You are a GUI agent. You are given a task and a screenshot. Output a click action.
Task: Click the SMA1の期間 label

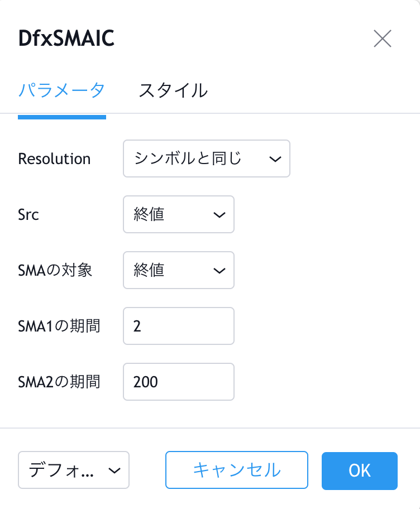[59, 326]
